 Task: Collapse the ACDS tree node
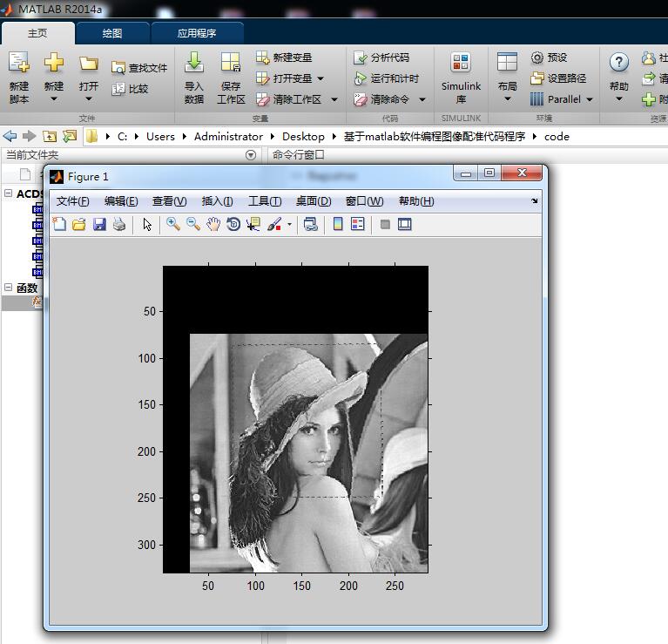pos(8,193)
